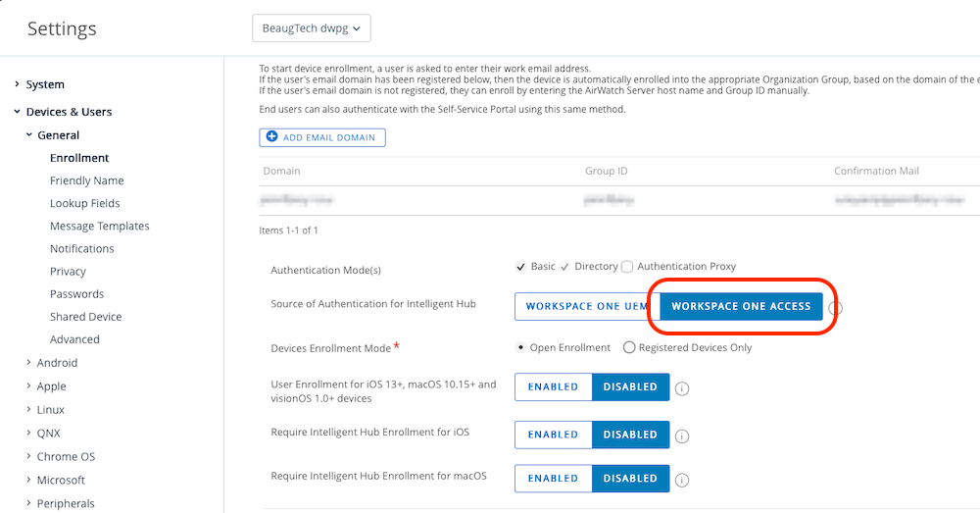Click info icon for Intelligent Hub iOS enrollment
This screenshot has height=513, width=980.
coord(682,436)
